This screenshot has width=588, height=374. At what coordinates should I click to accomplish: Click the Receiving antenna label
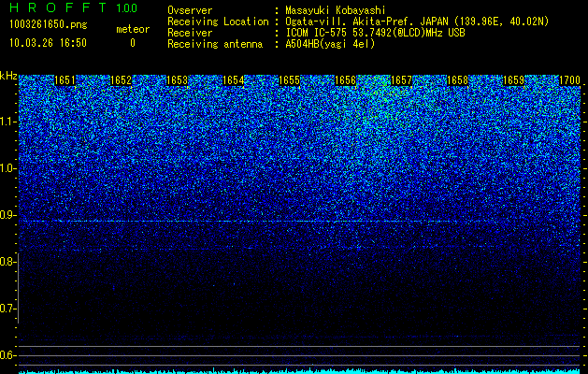(x=215, y=44)
